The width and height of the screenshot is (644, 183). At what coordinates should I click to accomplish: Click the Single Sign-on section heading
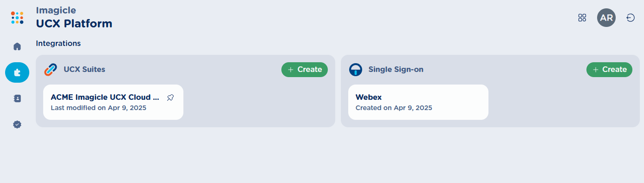[x=396, y=70]
